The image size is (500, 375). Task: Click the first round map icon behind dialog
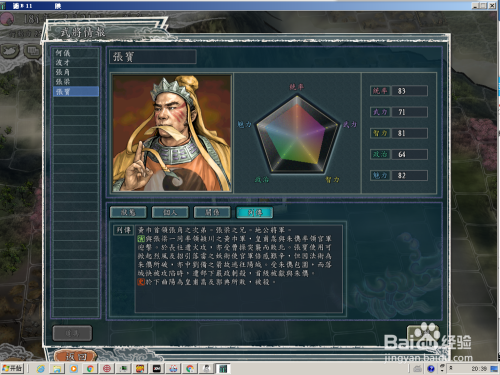[9, 51]
